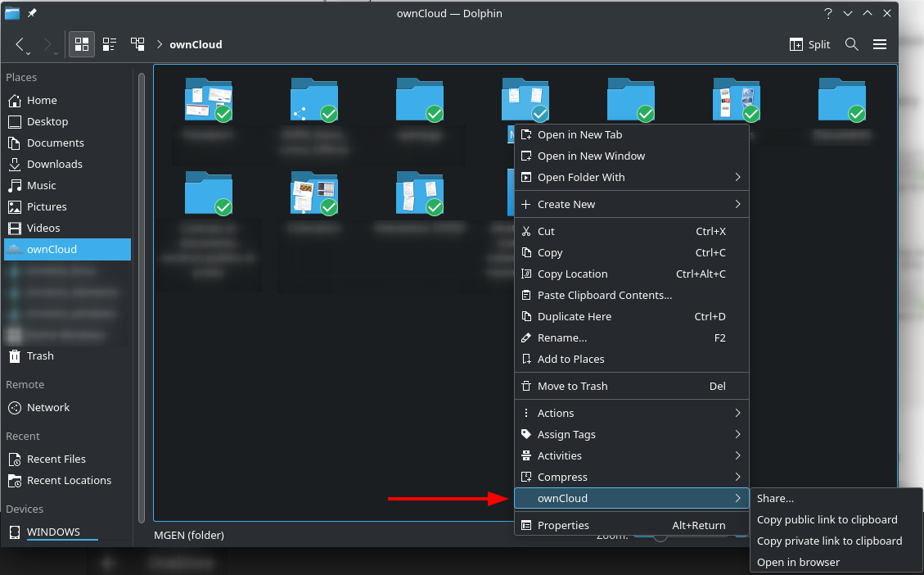Click the window pin icon in titlebar
The height and width of the screenshot is (575, 924).
33,13
